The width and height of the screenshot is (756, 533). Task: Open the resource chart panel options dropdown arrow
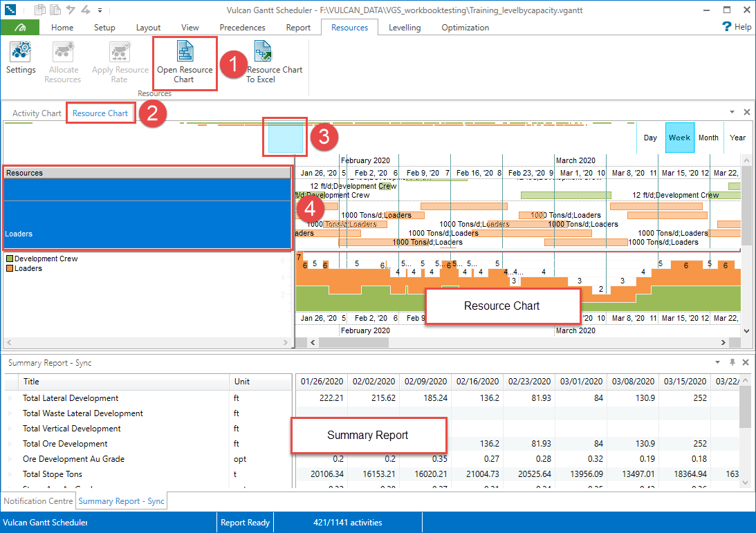tap(732, 112)
